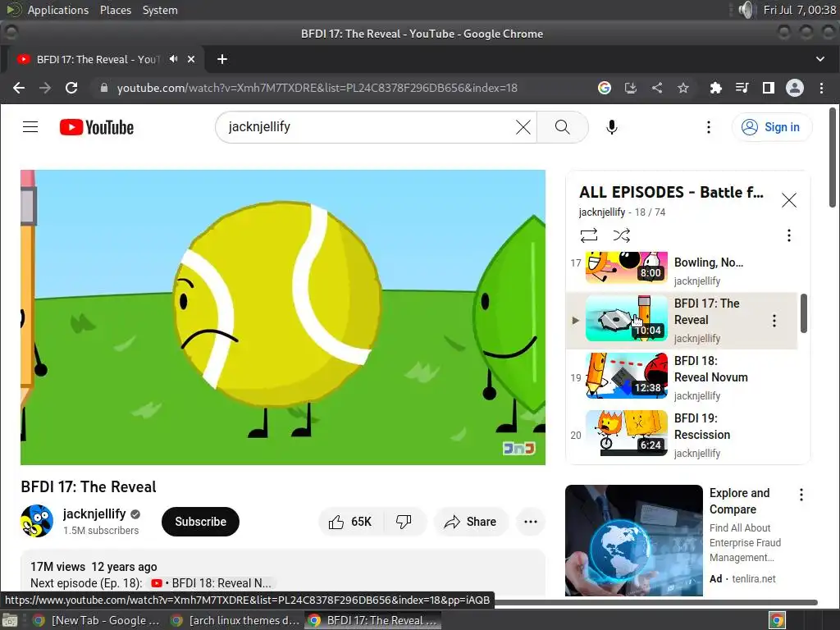Go back in Chrome
This screenshot has width=840, height=630.
19,88
